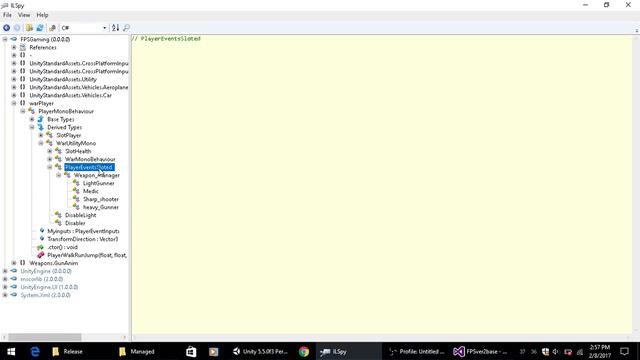The image size is (640, 360).
Task: Collapse the Derived Types node
Action: coord(32,127)
